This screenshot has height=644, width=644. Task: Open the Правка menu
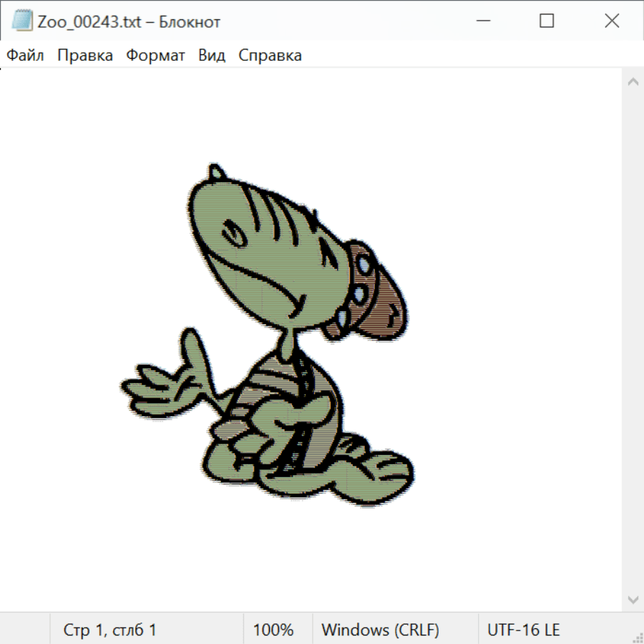(85, 56)
